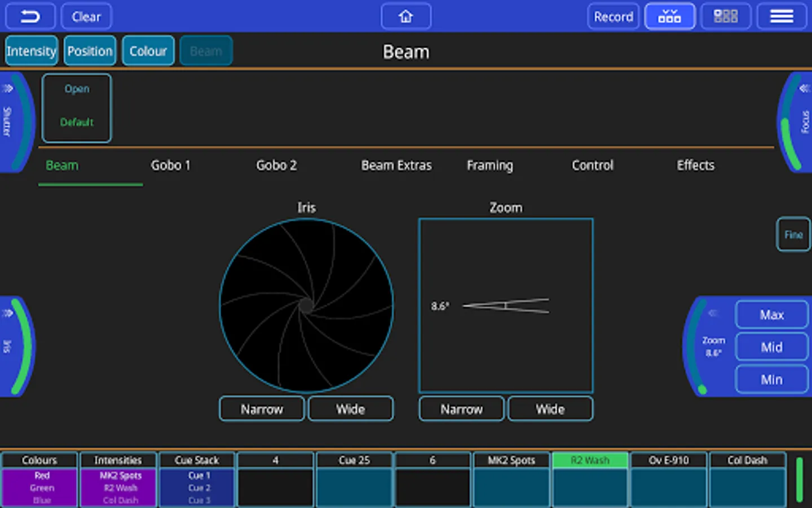The width and height of the screenshot is (812, 508).
Task: Select the fixtures view icon
Action: point(669,17)
